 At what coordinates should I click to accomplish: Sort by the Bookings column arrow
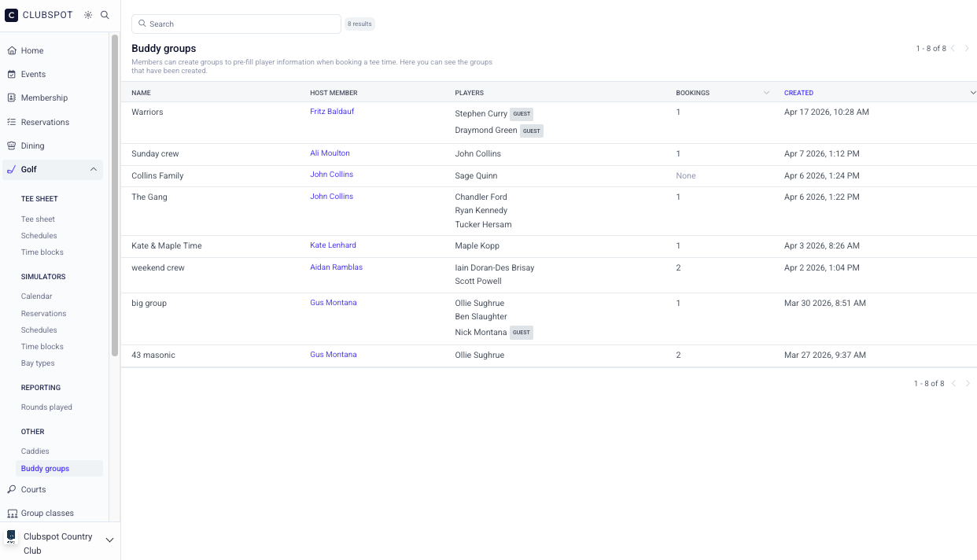point(766,93)
